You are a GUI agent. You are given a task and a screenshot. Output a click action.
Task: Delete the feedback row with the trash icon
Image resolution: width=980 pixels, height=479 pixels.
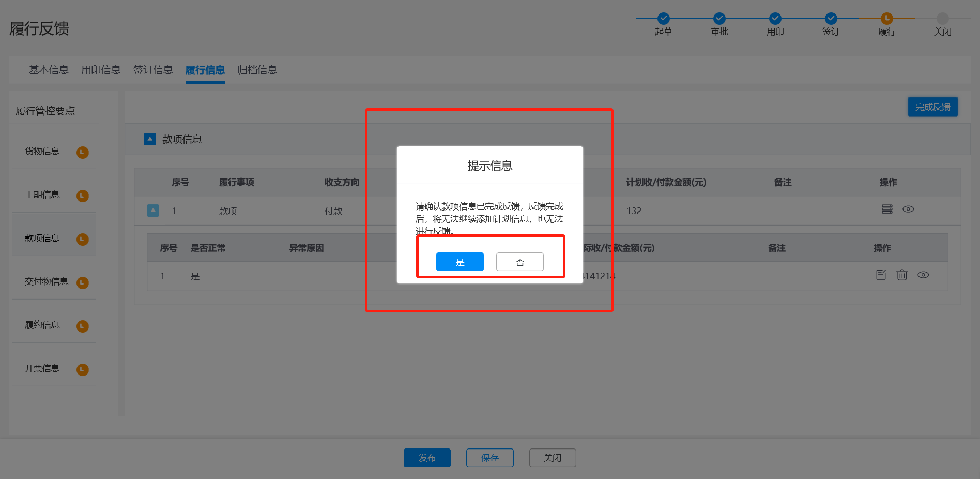[x=902, y=275]
